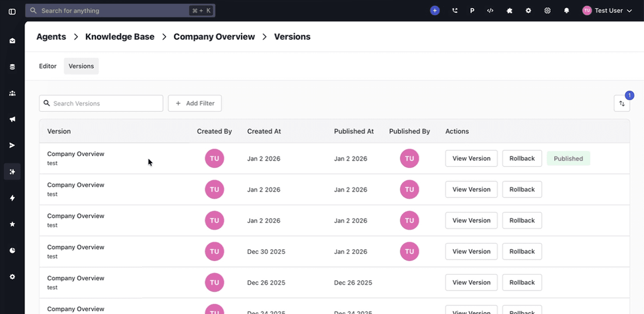Click the paper plane send icon in sidebar
Screen dimensions: 644x314
pyautogui.click(x=12, y=145)
